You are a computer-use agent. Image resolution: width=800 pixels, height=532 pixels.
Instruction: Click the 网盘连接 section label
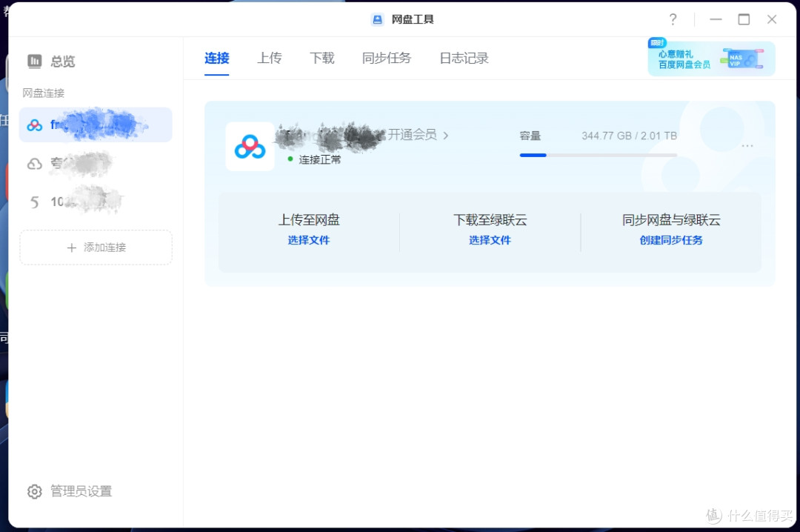pyautogui.click(x=44, y=93)
